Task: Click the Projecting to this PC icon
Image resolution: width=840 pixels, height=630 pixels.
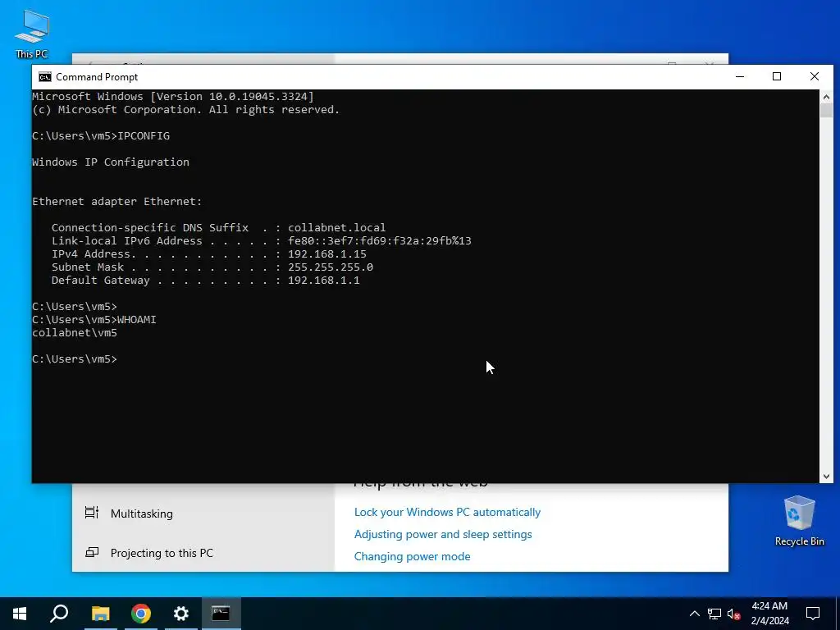Action: click(x=92, y=552)
